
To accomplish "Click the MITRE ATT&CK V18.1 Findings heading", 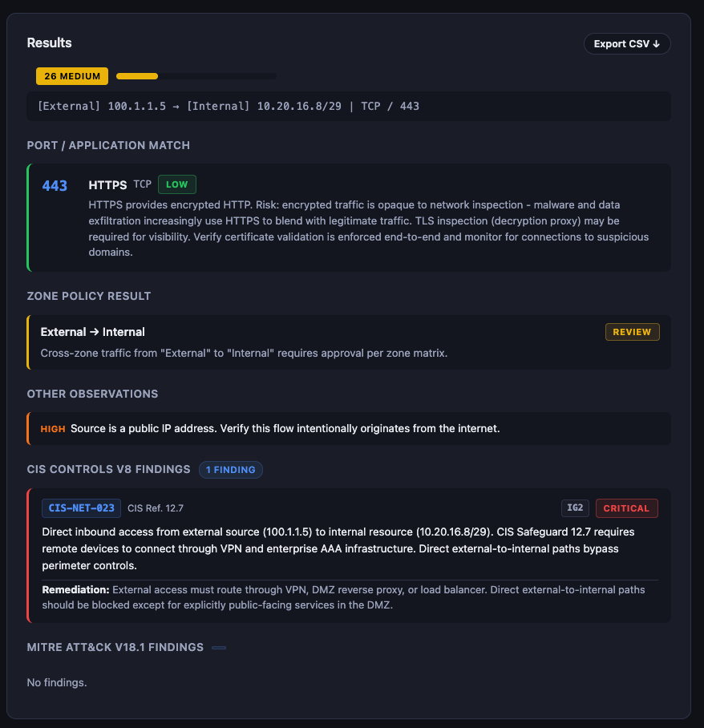I will pos(115,647).
